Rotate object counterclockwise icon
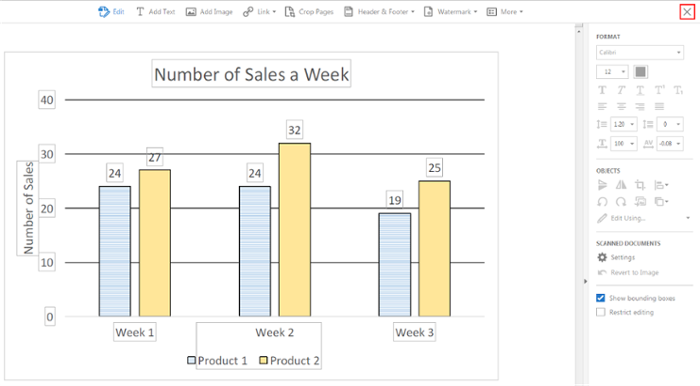 coord(602,202)
